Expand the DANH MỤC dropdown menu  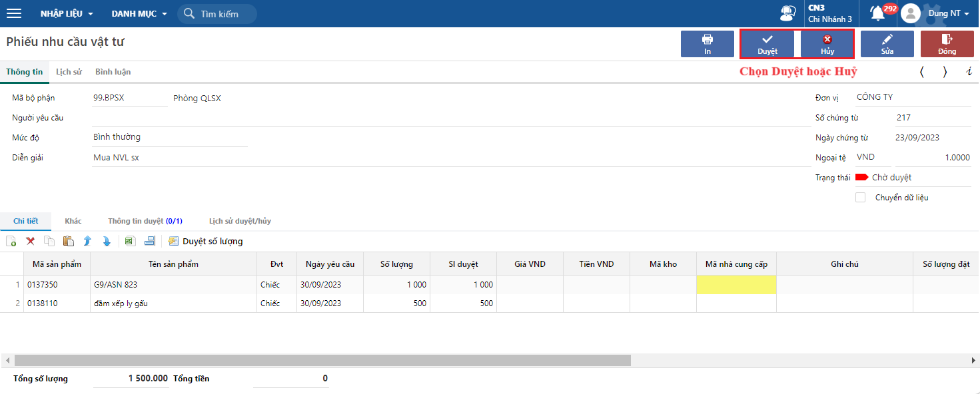pyautogui.click(x=139, y=14)
